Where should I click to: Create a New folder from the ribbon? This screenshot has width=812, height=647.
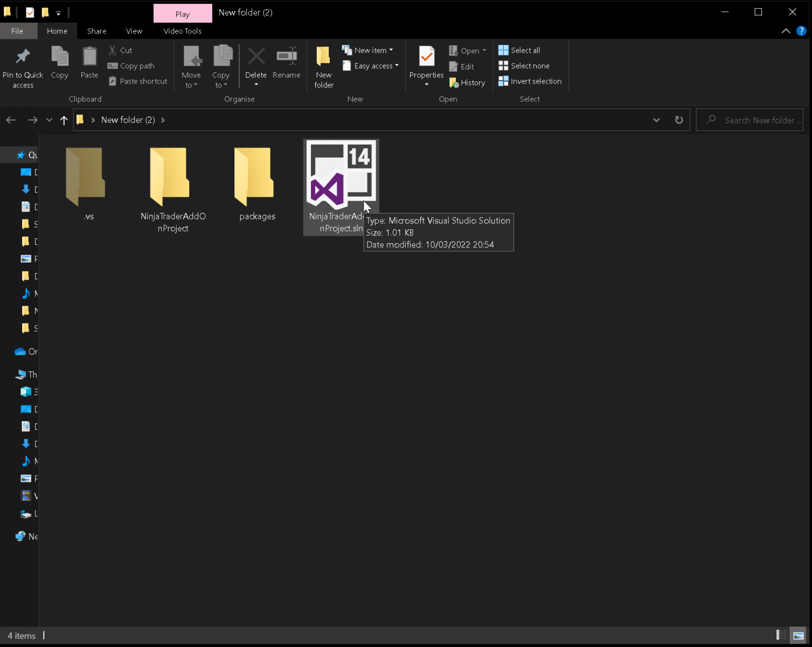click(324, 67)
